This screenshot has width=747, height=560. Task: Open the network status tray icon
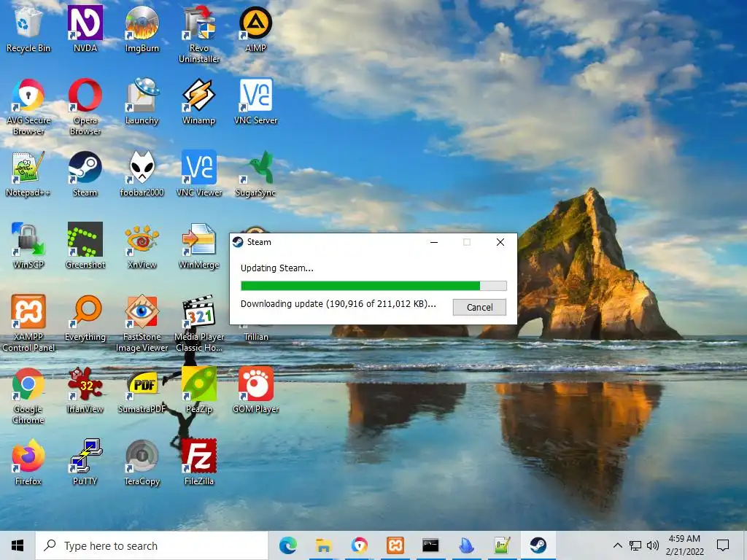click(635, 545)
